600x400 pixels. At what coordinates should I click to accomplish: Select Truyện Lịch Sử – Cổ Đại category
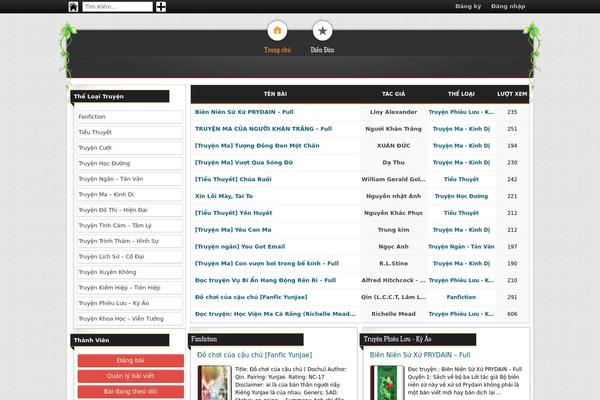pyautogui.click(x=129, y=256)
